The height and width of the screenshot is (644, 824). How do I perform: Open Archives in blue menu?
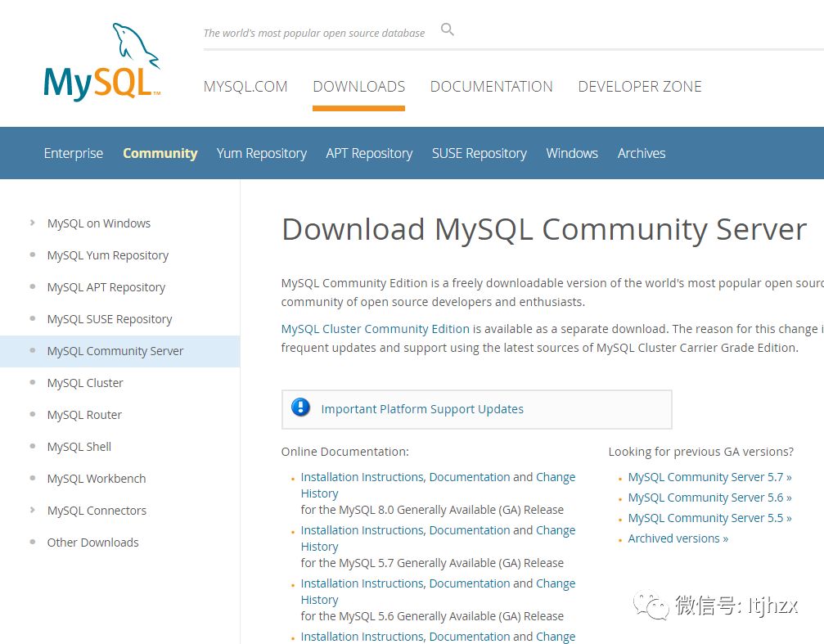(x=642, y=153)
